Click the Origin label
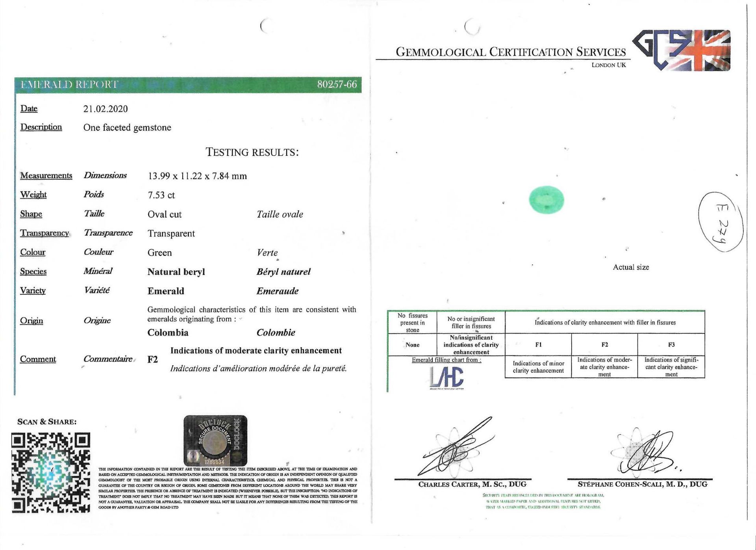Screen dimensions: 756x550 [x=31, y=321]
